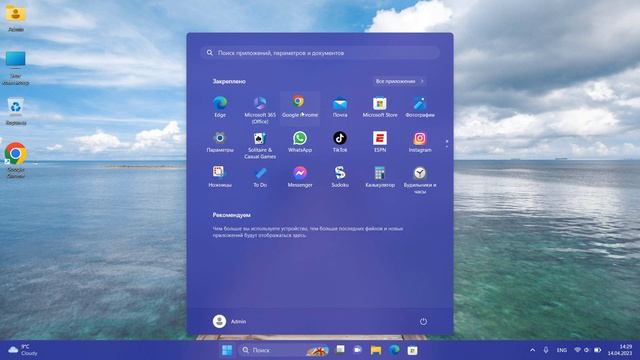Launch the To Do app
The image size is (640, 360).
[260, 177]
